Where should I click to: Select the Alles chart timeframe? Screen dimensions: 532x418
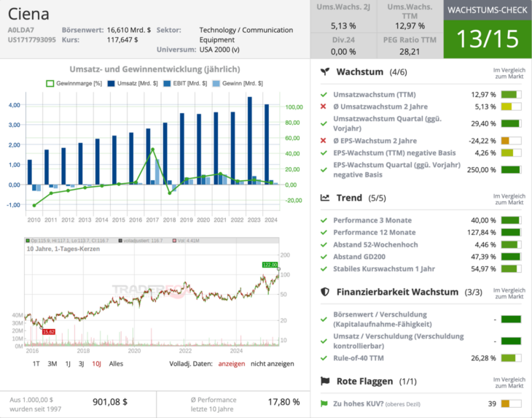[116, 364]
